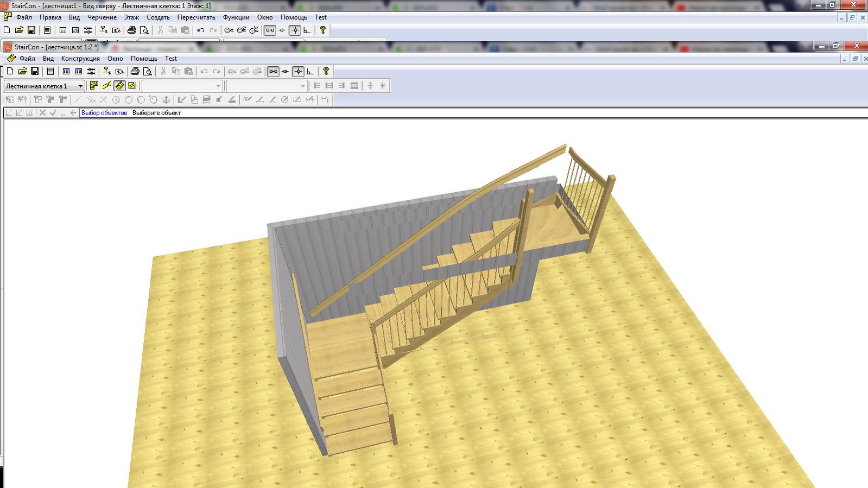
Task: Click Print icon in back StairCon window toolbar
Action: click(132, 30)
